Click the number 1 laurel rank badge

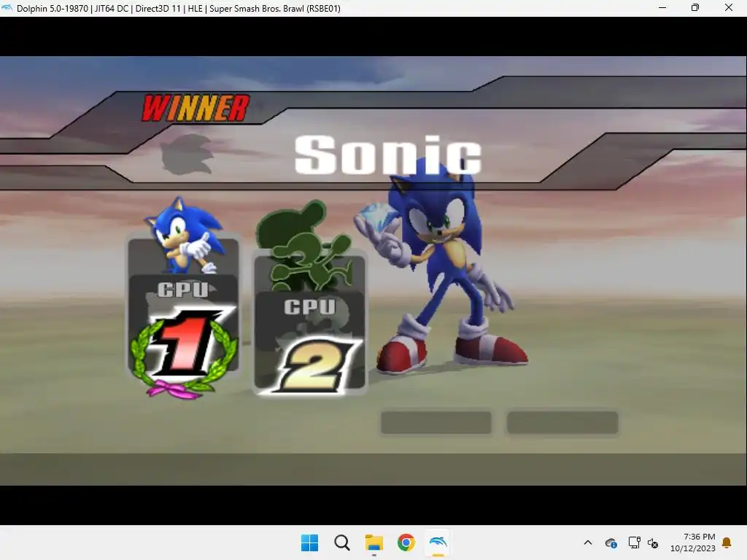pos(184,354)
